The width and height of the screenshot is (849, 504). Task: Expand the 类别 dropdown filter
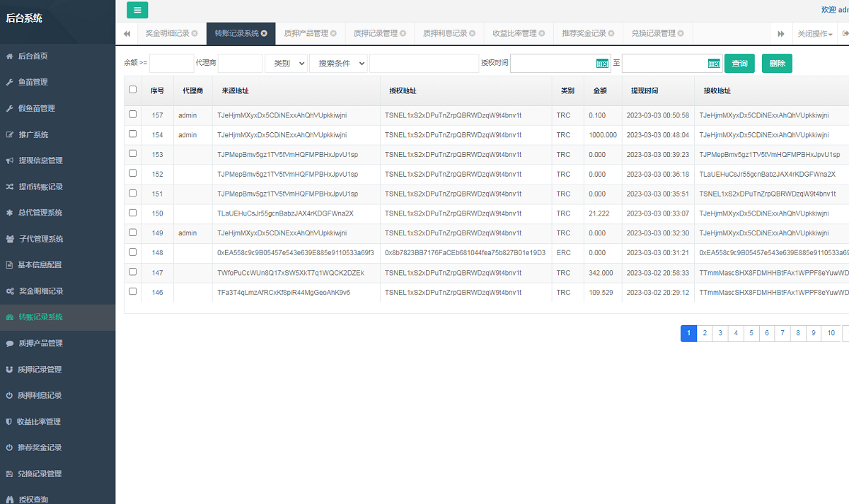[x=286, y=64]
